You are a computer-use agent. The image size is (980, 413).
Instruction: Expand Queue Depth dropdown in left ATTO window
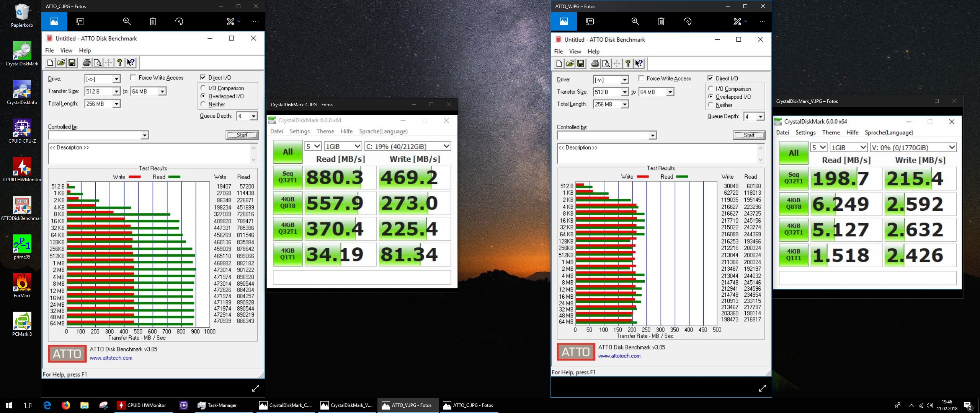(x=253, y=116)
